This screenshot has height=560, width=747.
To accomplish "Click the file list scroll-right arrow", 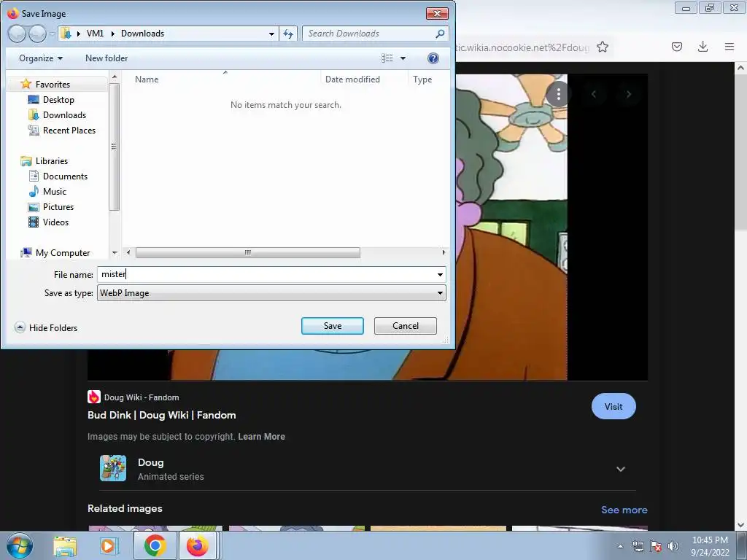I will coord(443,252).
